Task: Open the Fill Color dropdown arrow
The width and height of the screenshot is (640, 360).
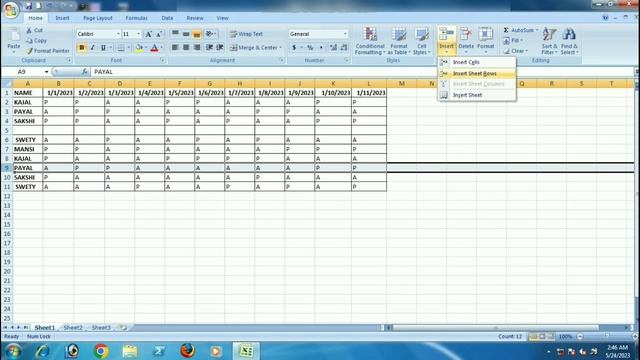Action: [146, 48]
